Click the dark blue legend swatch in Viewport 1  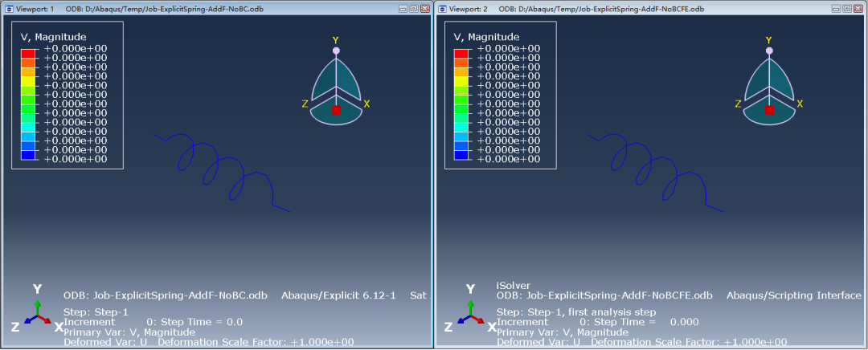tap(28, 156)
